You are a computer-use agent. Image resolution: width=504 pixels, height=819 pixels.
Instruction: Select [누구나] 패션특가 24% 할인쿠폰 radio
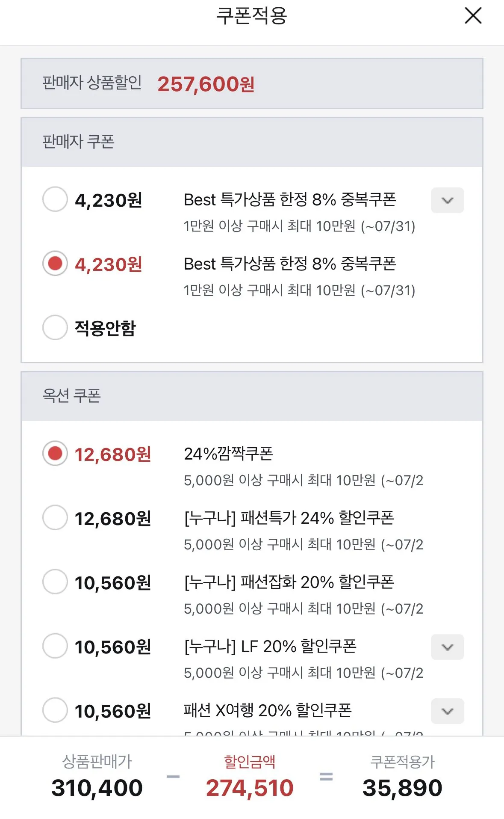tap(55, 518)
